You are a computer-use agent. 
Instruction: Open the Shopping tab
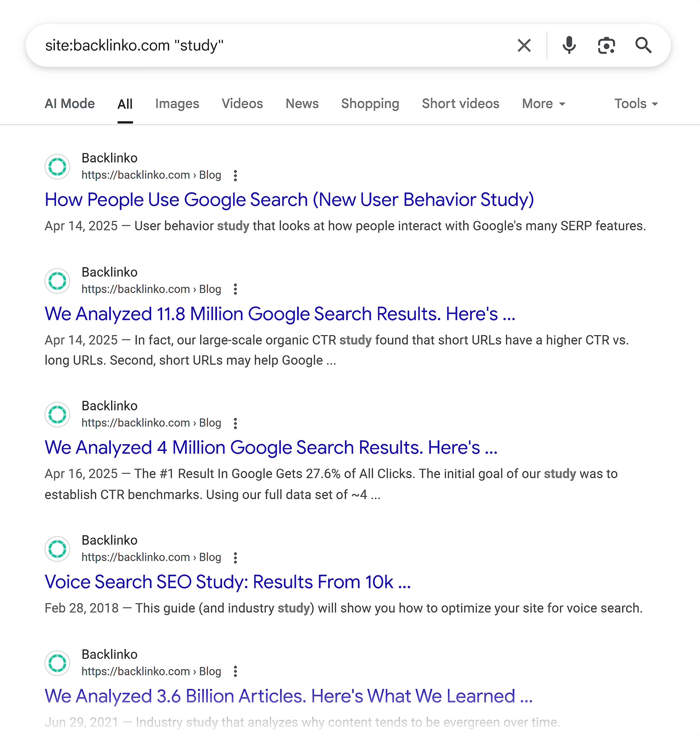pos(370,103)
